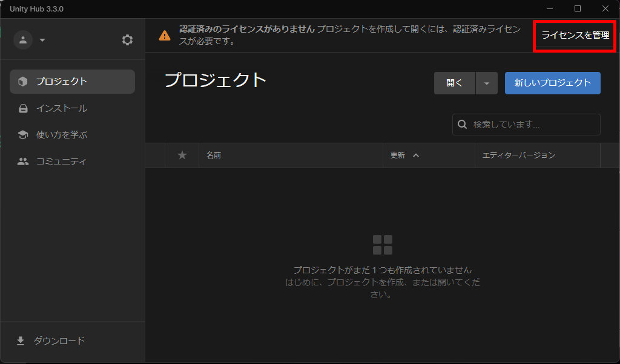Click the user account avatar icon
620x364 pixels.
(x=23, y=40)
